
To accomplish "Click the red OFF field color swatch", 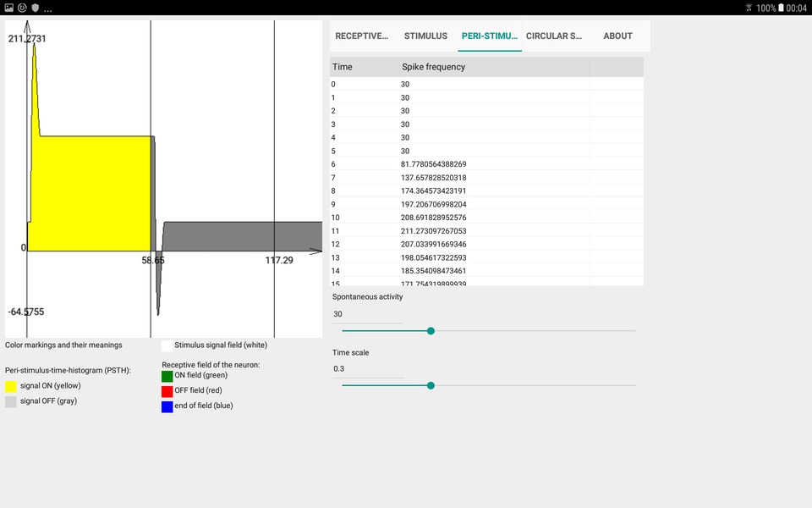I will pos(167,391).
